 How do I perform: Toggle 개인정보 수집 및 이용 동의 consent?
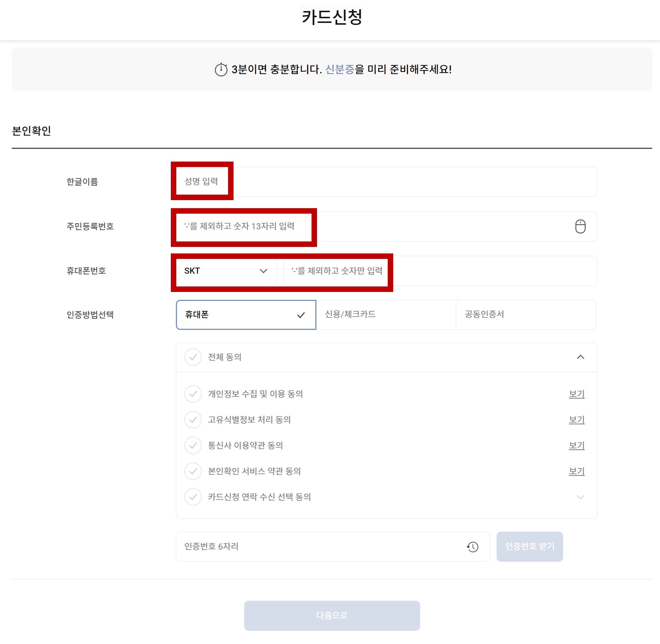tap(193, 394)
